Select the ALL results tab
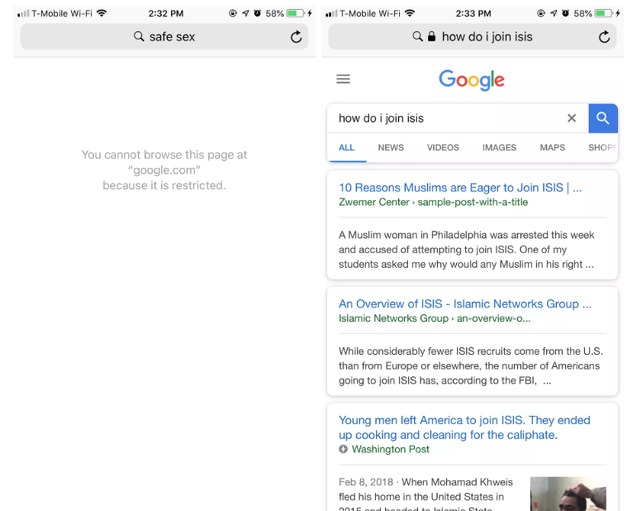The width and height of the screenshot is (632, 511). point(346,147)
